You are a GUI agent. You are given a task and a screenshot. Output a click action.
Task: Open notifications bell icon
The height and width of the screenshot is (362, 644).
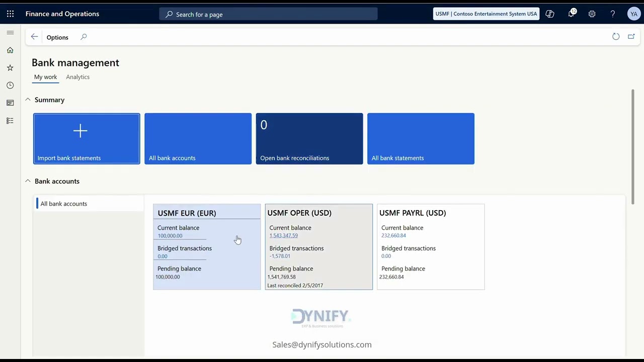click(x=571, y=14)
